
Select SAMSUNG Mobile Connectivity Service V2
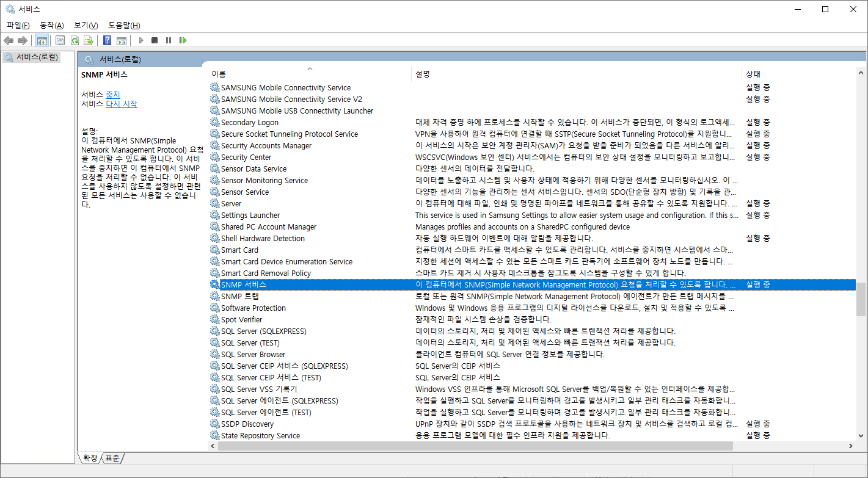[x=291, y=99]
